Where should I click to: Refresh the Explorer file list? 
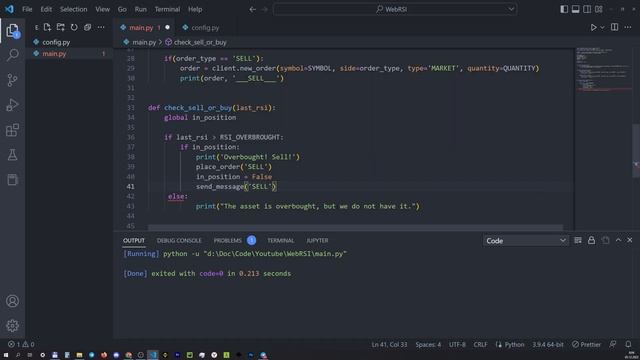tap(74, 27)
